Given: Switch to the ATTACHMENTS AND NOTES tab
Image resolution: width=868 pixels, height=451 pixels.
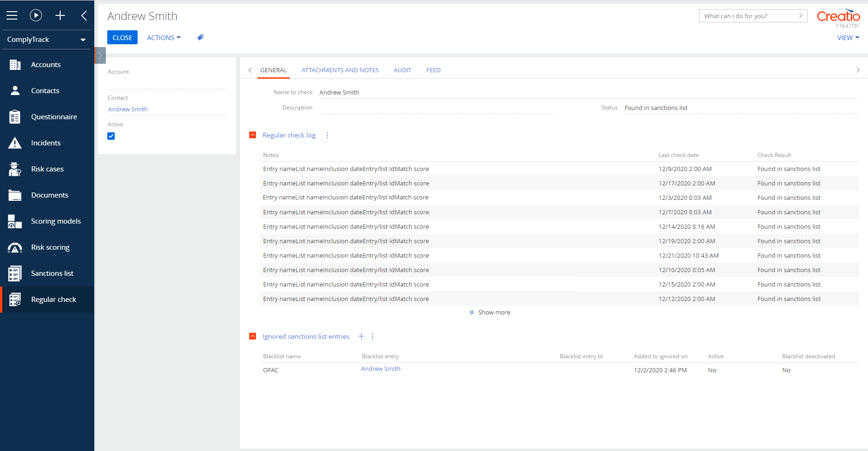Looking at the screenshot, I should pos(340,70).
